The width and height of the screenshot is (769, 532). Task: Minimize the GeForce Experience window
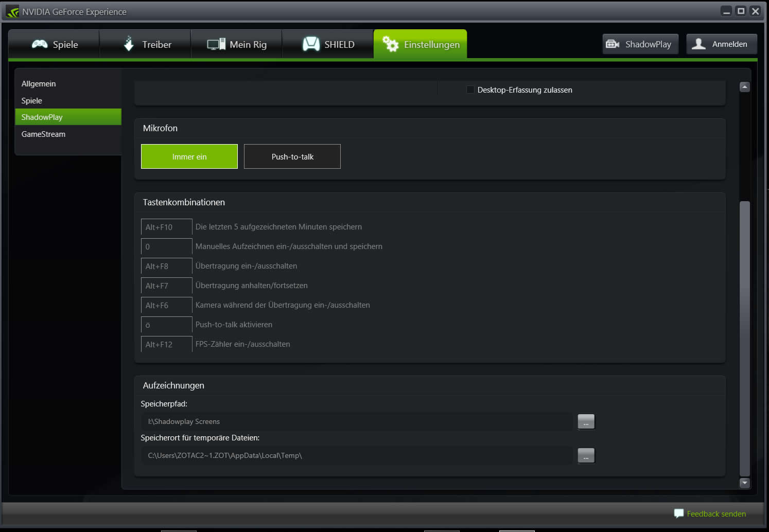pos(726,11)
